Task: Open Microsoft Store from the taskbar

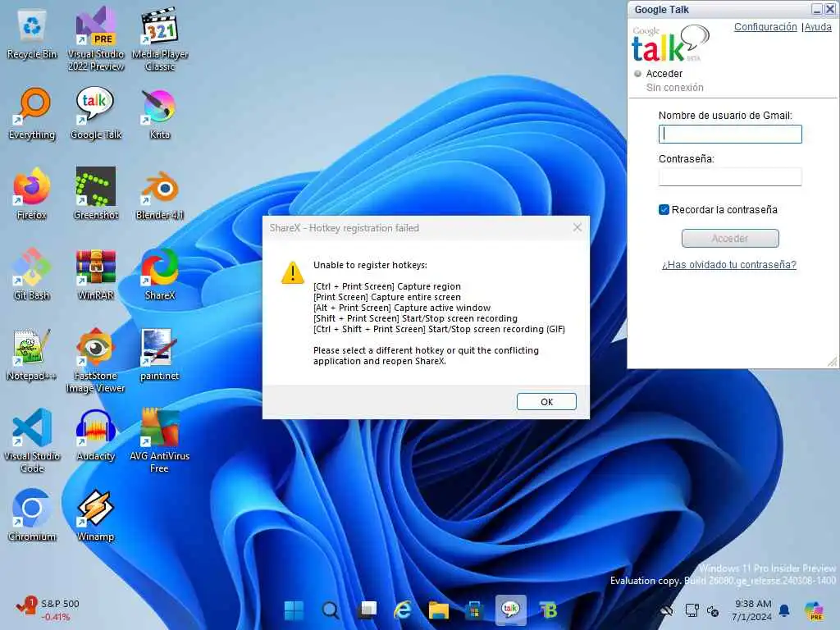Action: tap(475, 610)
